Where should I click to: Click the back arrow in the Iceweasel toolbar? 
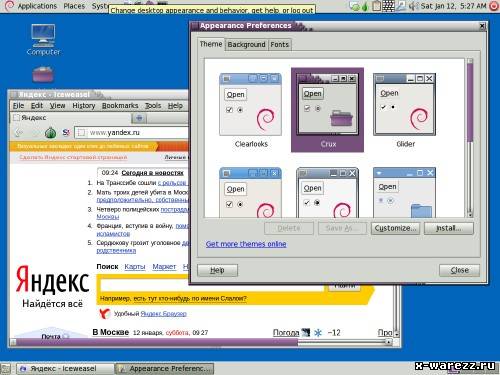click(x=19, y=133)
